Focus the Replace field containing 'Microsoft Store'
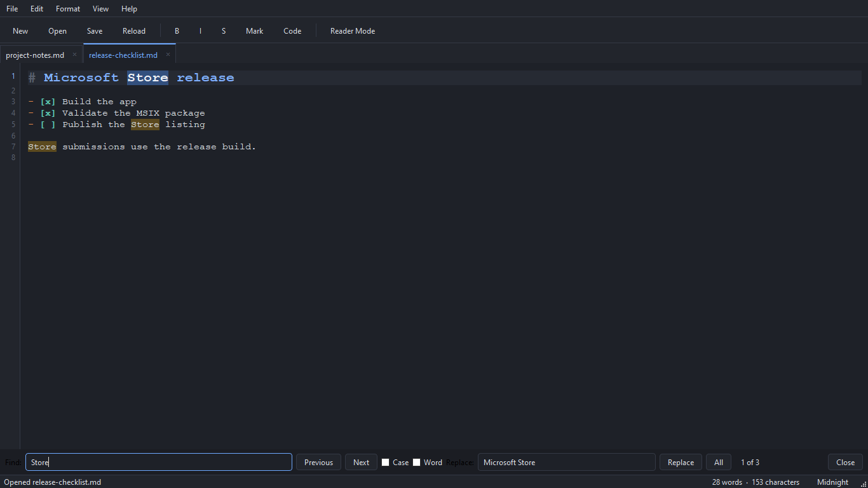The image size is (868, 488). [566, 462]
